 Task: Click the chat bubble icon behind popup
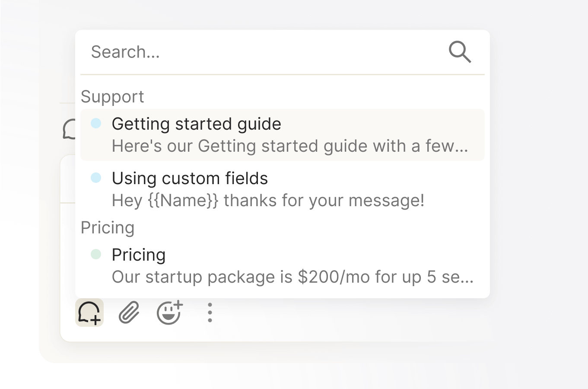tap(69, 129)
